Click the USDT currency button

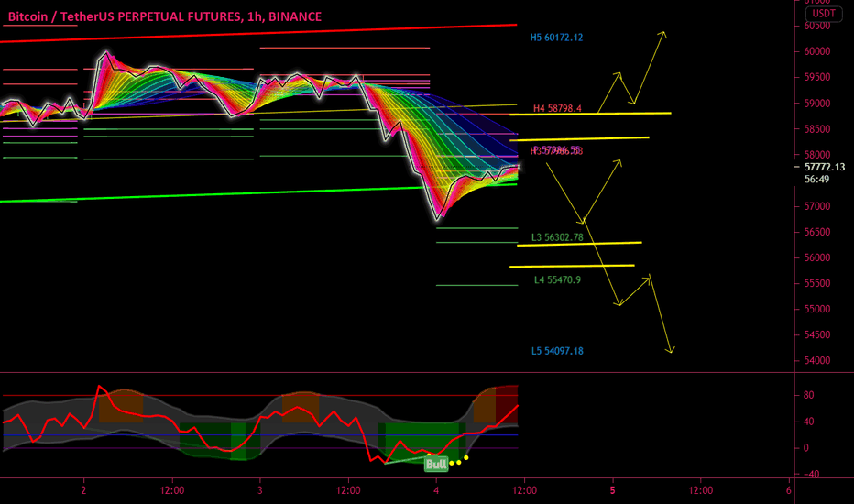point(824,14)
